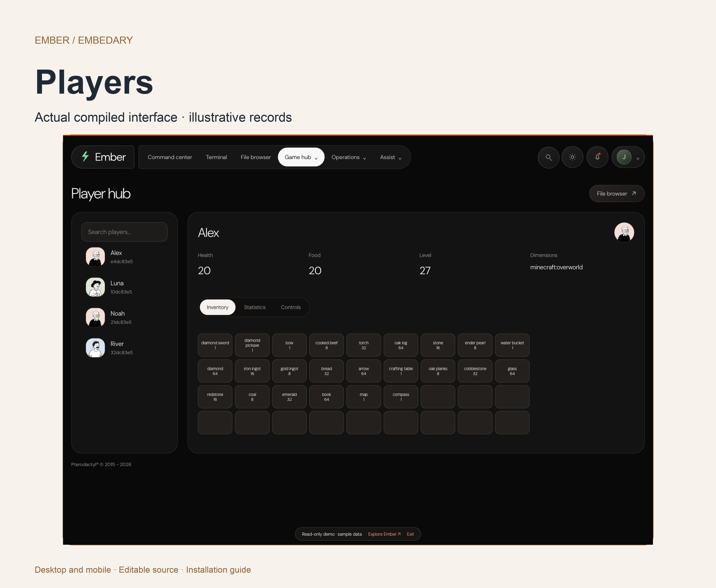716x588 pixels.
Task: Click River's ID 32dc83e5
Action: tap(122, 353)
